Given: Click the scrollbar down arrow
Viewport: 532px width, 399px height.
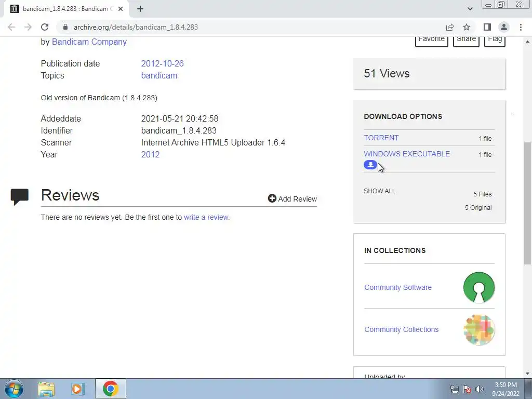Looking at the screenshot, I should click(x=528, y=374).
